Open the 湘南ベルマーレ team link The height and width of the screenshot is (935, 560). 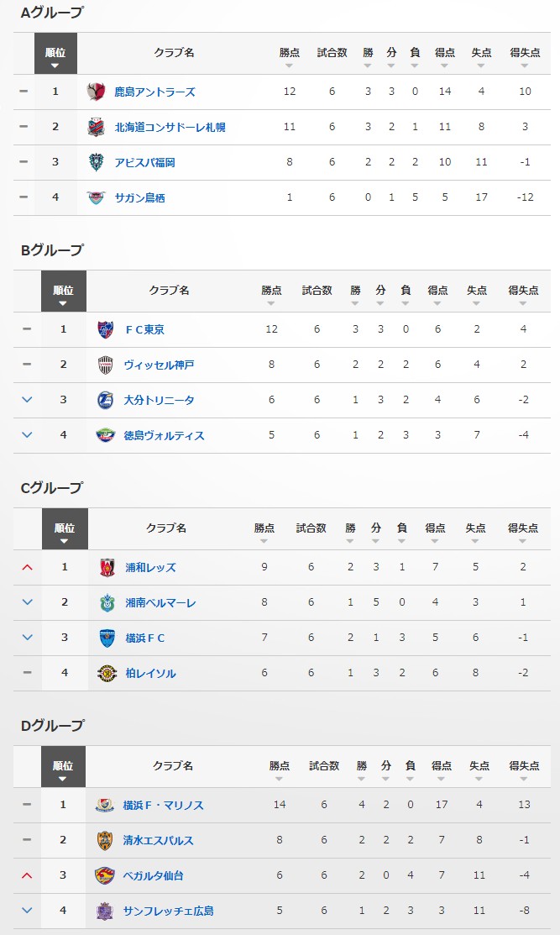pyautogui.click(x=160, y=602)
